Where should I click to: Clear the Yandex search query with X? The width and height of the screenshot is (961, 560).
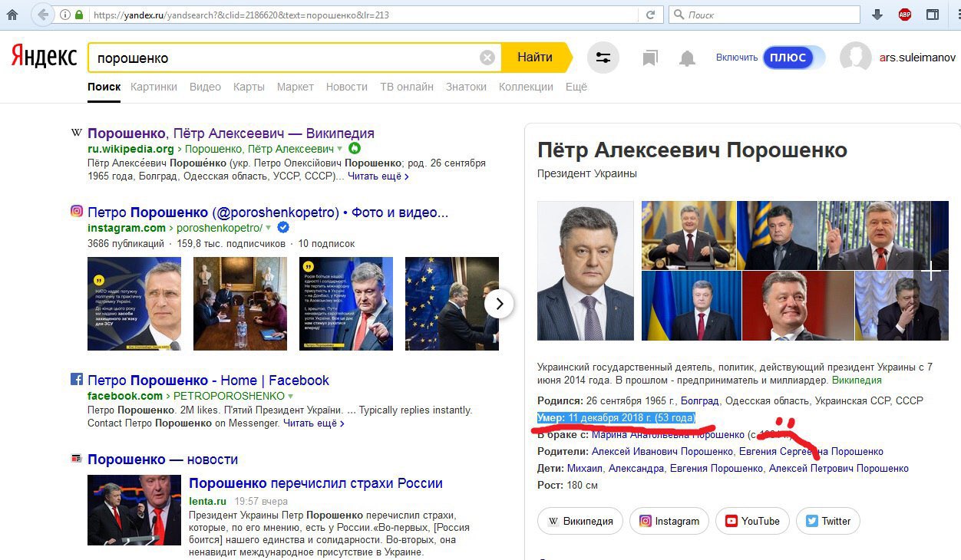click(x=487, y=58)
